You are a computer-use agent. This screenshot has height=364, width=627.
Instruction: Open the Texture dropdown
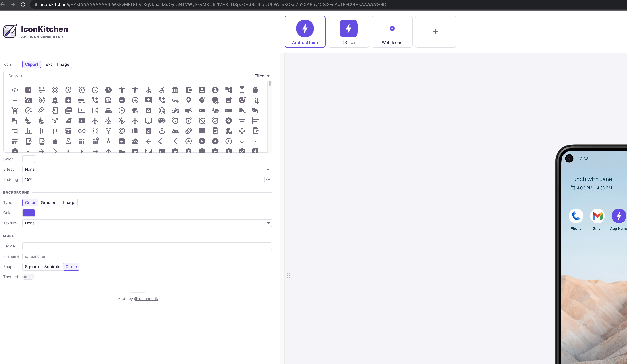147,223
